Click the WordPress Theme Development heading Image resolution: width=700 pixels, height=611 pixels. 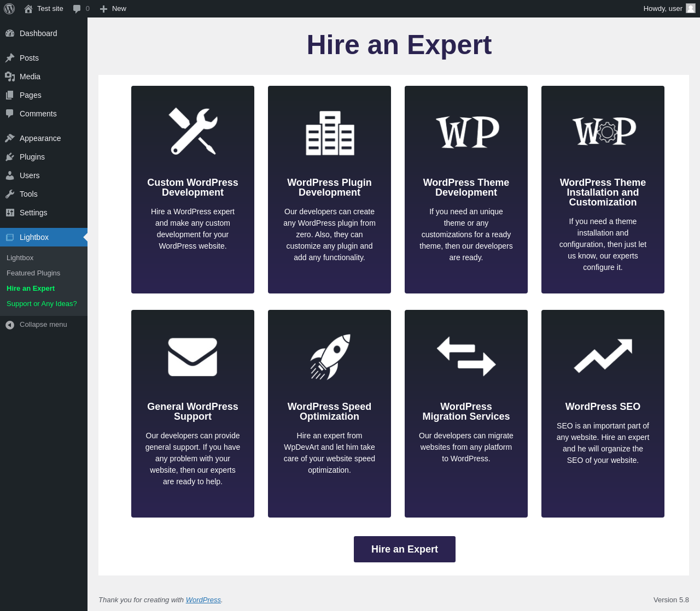pos(466,187)
